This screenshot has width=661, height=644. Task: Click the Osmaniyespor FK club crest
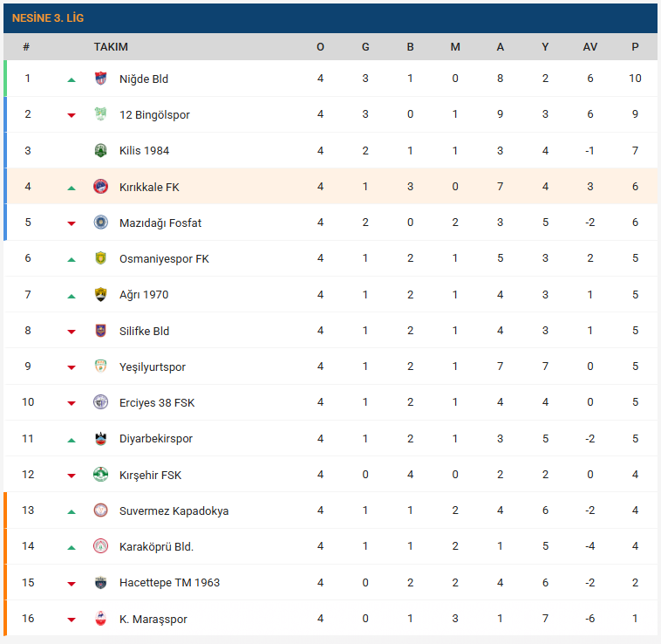(100, 258)
